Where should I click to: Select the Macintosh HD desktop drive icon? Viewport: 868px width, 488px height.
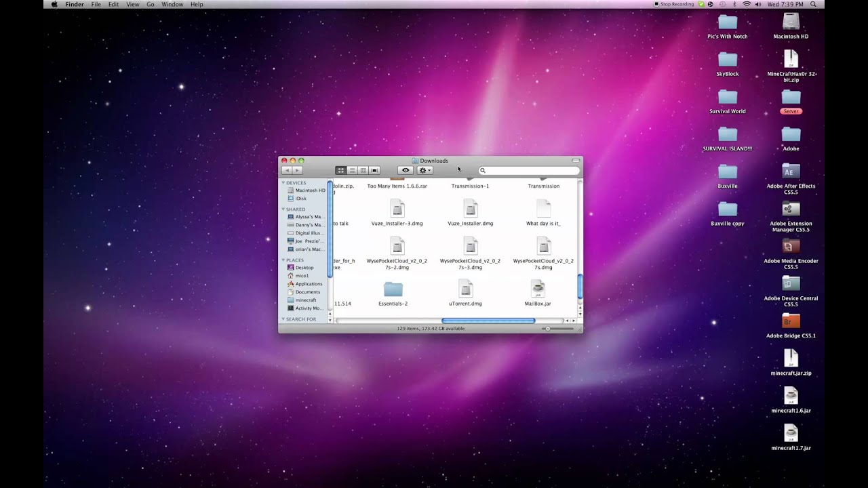791,22
